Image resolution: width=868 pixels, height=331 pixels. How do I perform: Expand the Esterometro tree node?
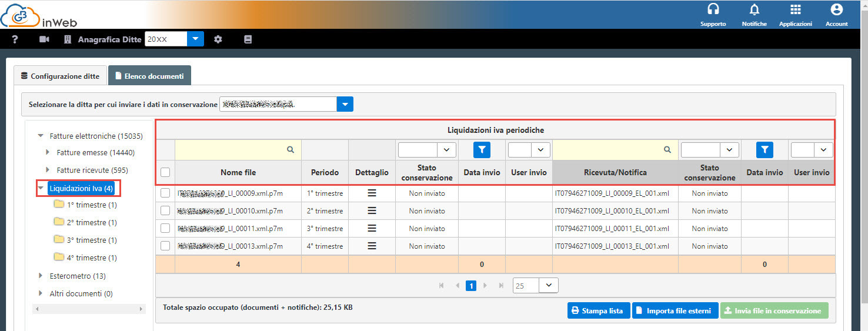(41, 276)
